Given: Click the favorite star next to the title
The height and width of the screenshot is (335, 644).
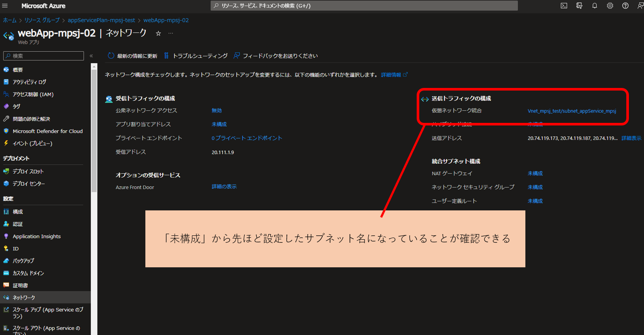Looking at the screenshot, I should click(158, 33).
